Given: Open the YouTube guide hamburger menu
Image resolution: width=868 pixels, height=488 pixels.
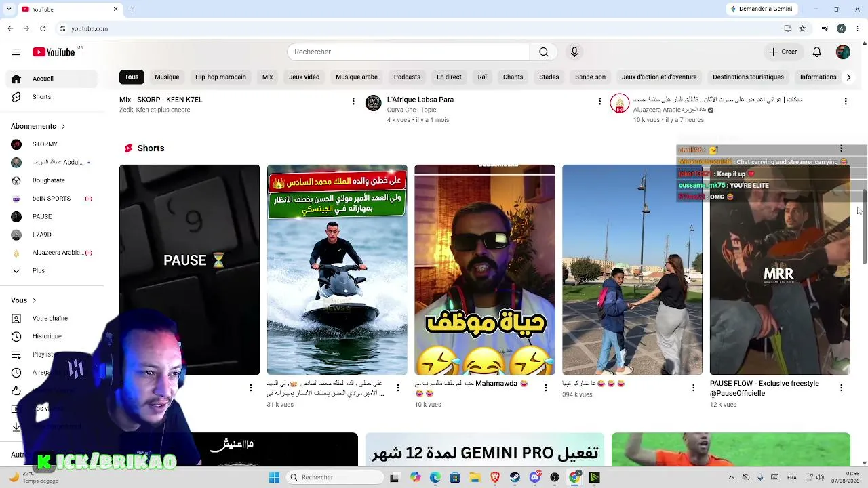Looking at the screenshot, I should pos(16,52).
